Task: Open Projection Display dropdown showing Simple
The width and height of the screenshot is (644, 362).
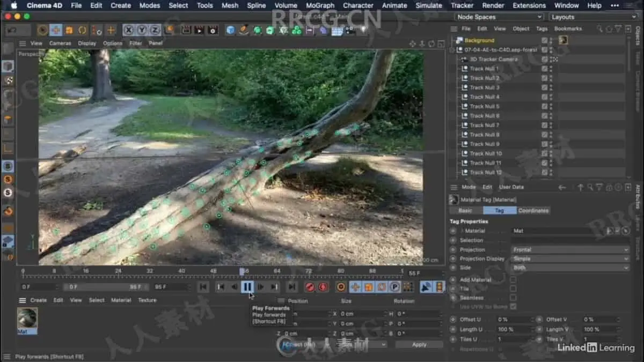Action: [x=570, y=258]
